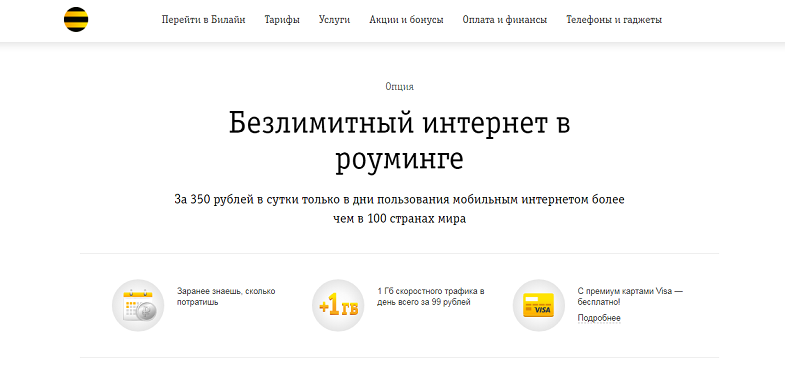
Task: Go to Акции и бонусы section
Action: point(407,20)
